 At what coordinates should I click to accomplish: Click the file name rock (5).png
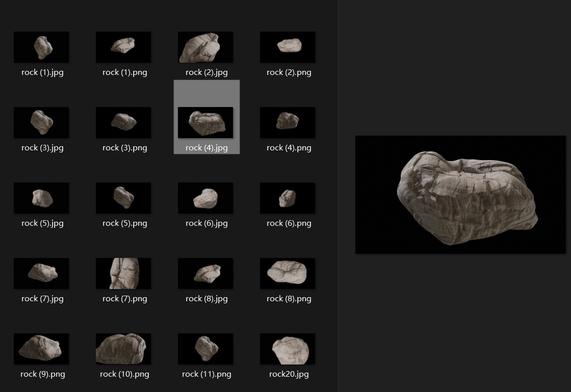(124, 224)
